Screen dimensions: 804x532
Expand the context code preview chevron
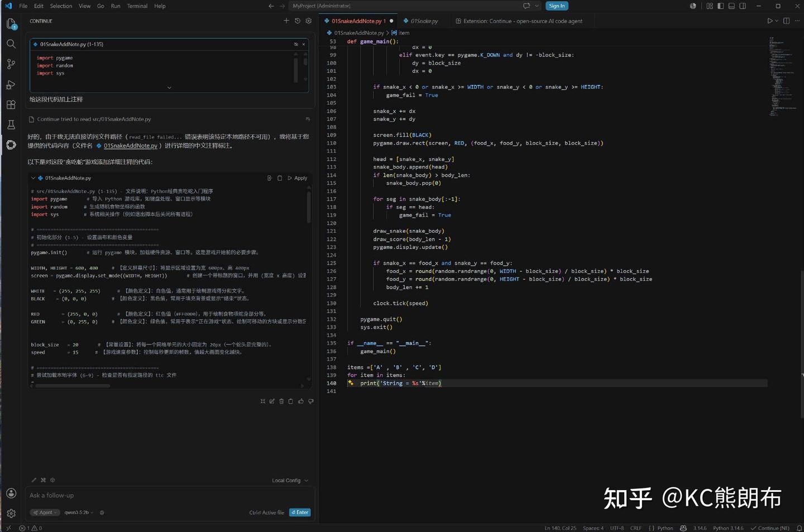pyautogui.click(x=169, y=88)
